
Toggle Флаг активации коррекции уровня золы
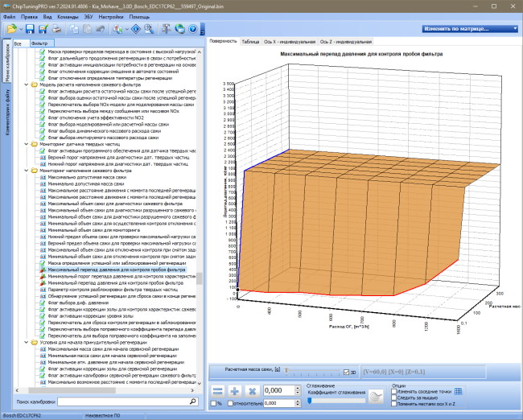click(43, 316)
